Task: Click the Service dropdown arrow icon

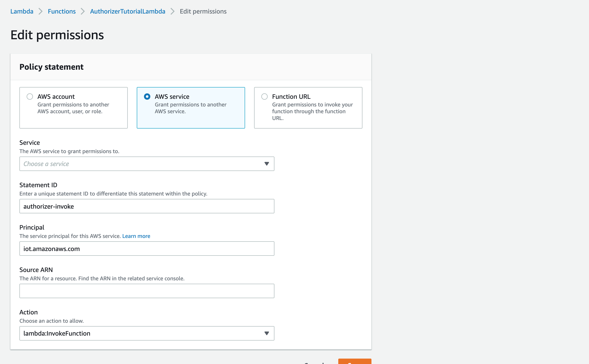Action: (267, 164)
